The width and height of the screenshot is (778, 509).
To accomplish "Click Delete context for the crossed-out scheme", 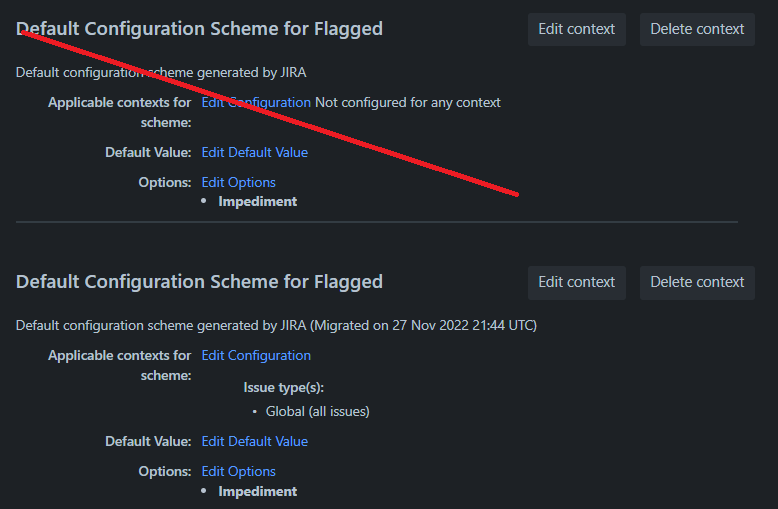I will tap(697, 29).
